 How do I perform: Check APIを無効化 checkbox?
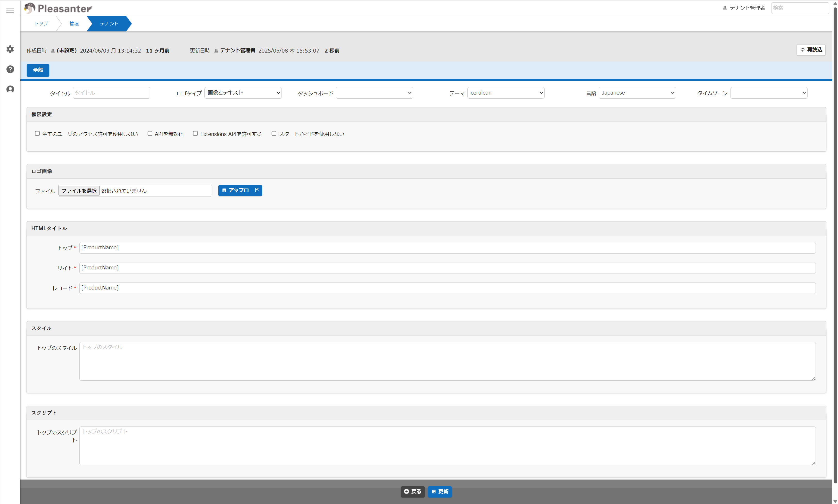(x=150, y=134)
